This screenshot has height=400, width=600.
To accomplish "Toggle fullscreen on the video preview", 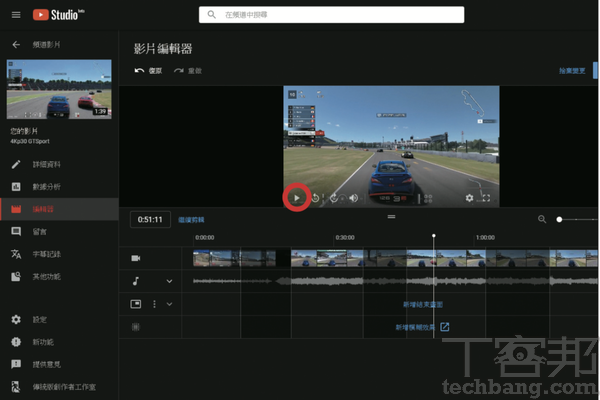I will click(x=486, y=198).
